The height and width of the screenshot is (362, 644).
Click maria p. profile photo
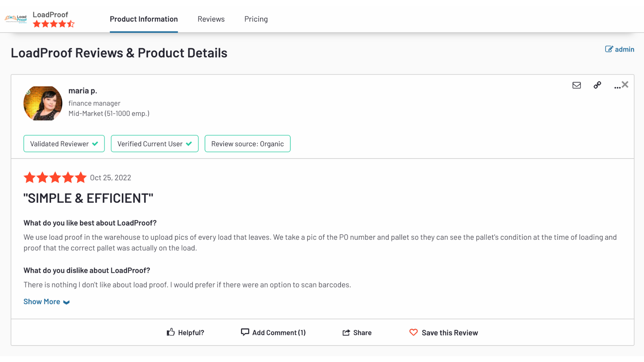[x=43, y=103]
